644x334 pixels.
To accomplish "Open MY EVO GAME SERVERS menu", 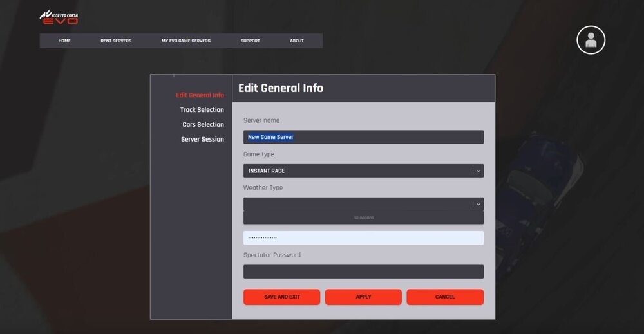I will (x=185, y=41).
